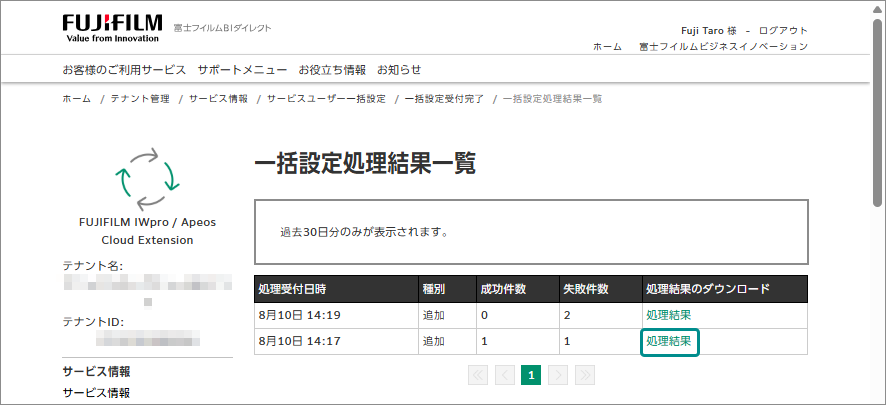Screen dimensions: 886x405
Task: Click 8月10日 14:17 cell
Action: click(x=336, y=341)
